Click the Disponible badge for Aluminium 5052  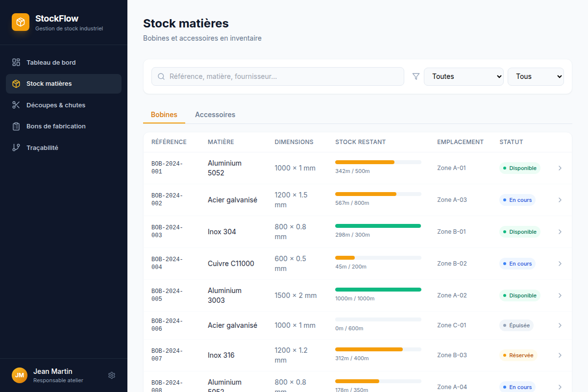coord(520,168)
